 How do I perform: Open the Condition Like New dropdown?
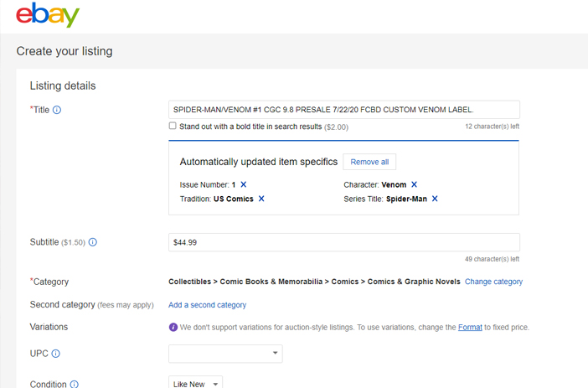[x=195, y=383]
